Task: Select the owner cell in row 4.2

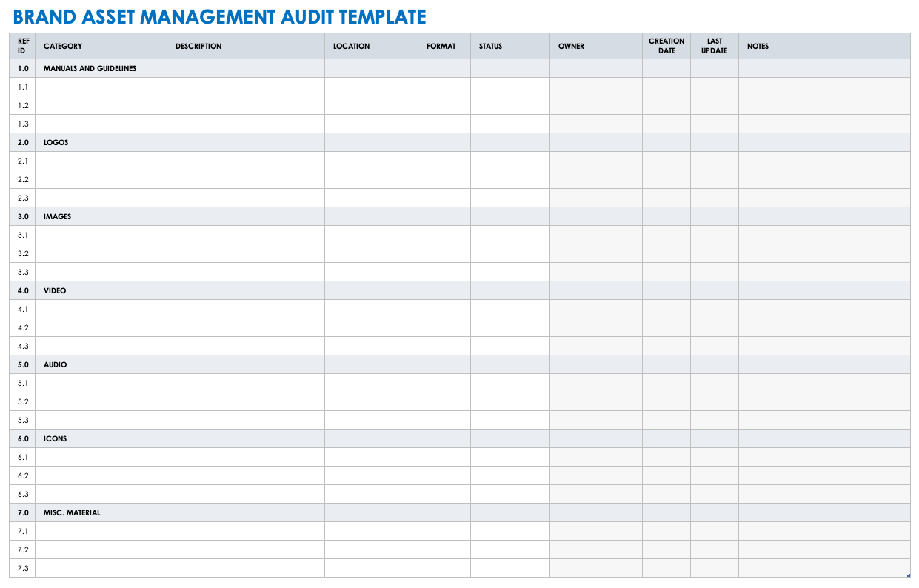Action: 595,327
